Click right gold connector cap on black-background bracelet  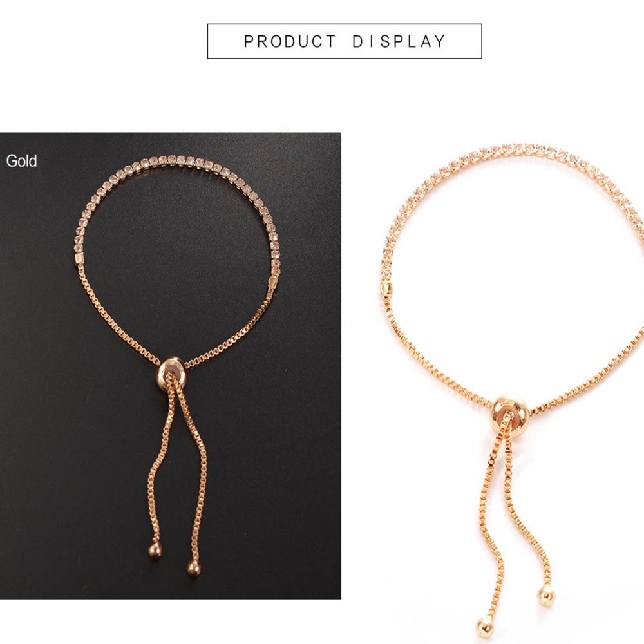pyautogui.click(x=272, y=281)
